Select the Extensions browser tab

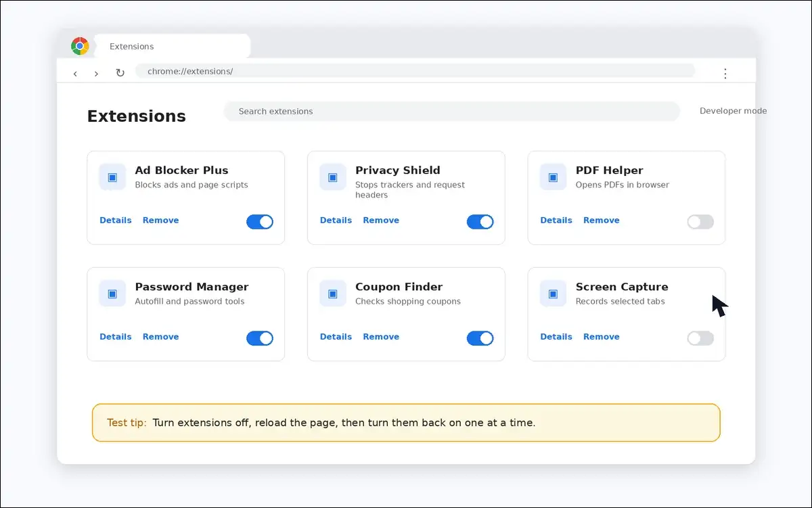pyautogui.click(x=172, y=46)
